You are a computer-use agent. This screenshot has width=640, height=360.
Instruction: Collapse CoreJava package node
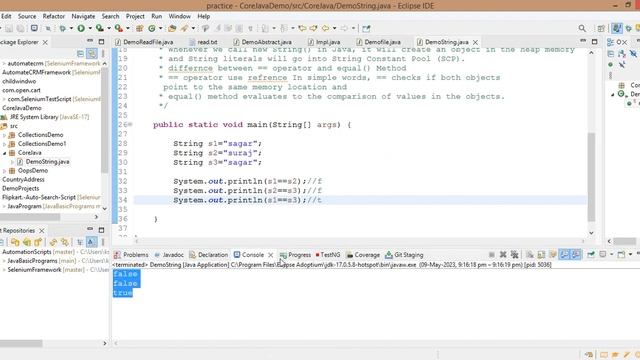point(4,153)
